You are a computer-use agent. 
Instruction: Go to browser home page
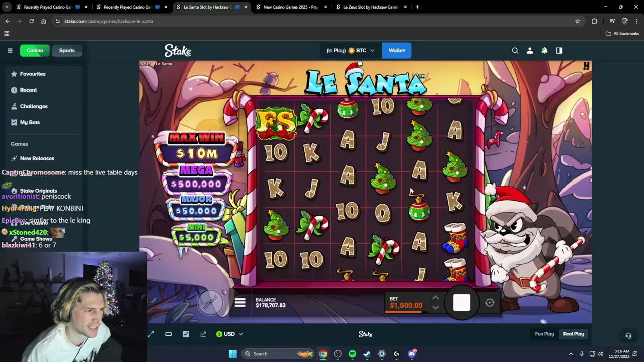[43, 21]
